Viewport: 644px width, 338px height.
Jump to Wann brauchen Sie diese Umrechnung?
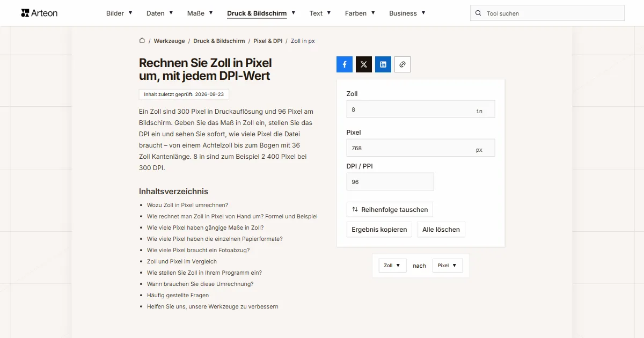coord(200,284)
